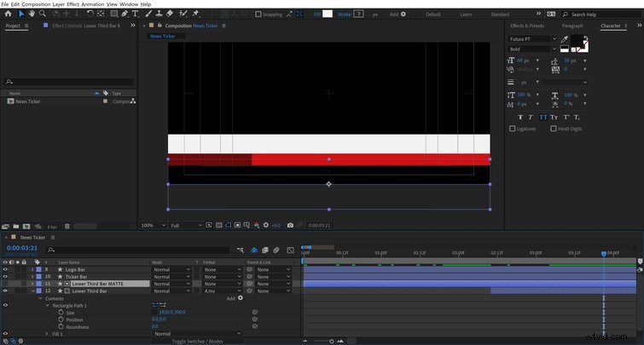The height and width of the screenshot is (345, 644).
Task: Click the timeline zoom slider handle
Action: [332, 342]
